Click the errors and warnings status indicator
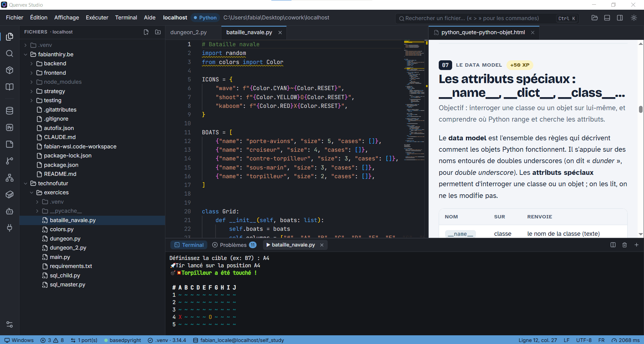Viewport: 644px width, 344px height. click(52, 340)
